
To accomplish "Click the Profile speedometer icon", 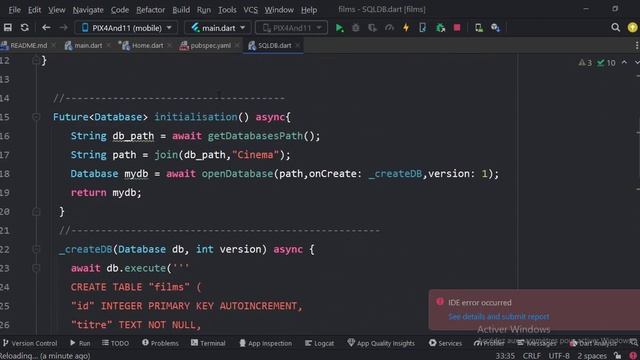I will [389, 28].
